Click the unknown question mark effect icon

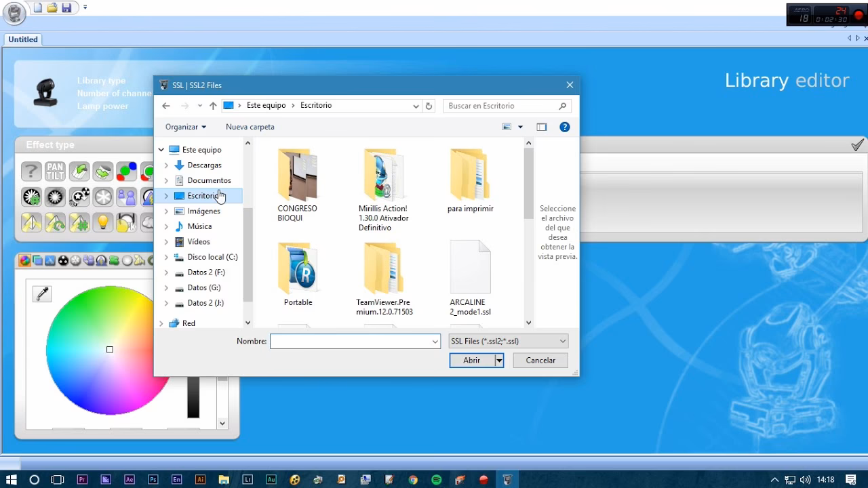pyautogui.click(x=31, y=171)
